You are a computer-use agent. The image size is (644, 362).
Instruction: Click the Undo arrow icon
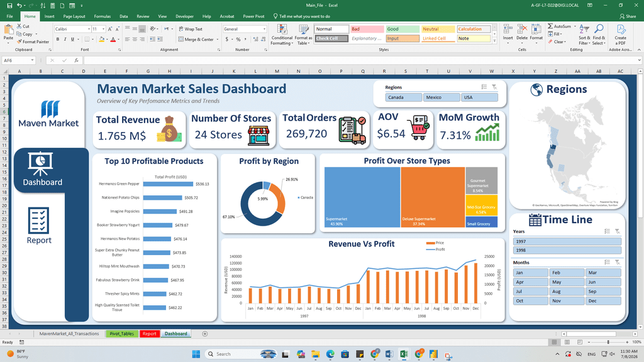click(19, 6)
